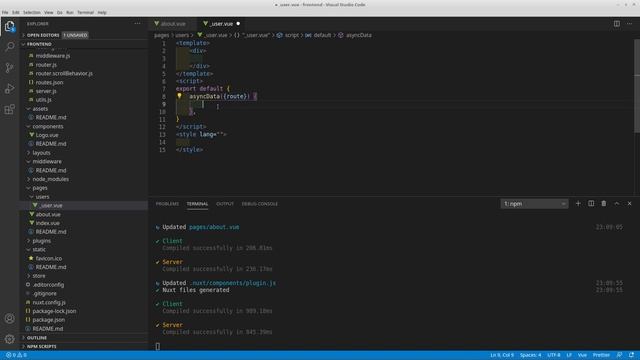Open router.scrollBehavior.js file
This screenshot has height=360, width=640.
(x=64, y=73)
